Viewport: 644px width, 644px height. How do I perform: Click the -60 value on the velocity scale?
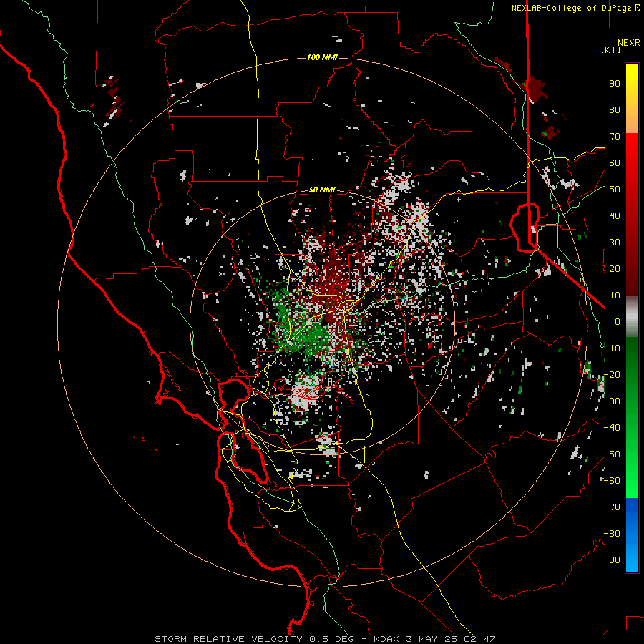(612, 481)
